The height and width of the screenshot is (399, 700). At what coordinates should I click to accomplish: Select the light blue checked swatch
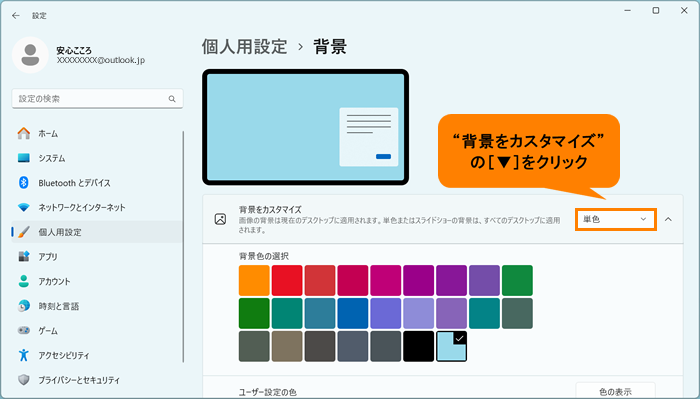click(x=451, y=346)
